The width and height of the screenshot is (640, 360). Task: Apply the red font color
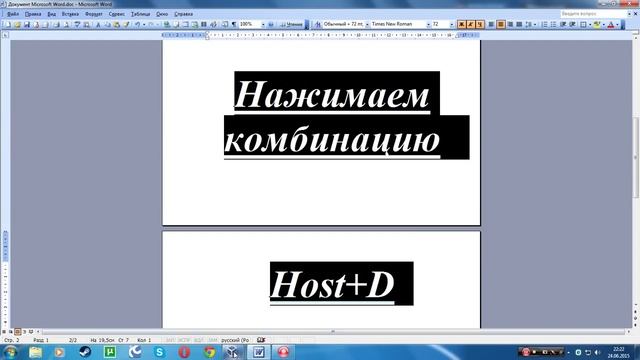point(611,24)
